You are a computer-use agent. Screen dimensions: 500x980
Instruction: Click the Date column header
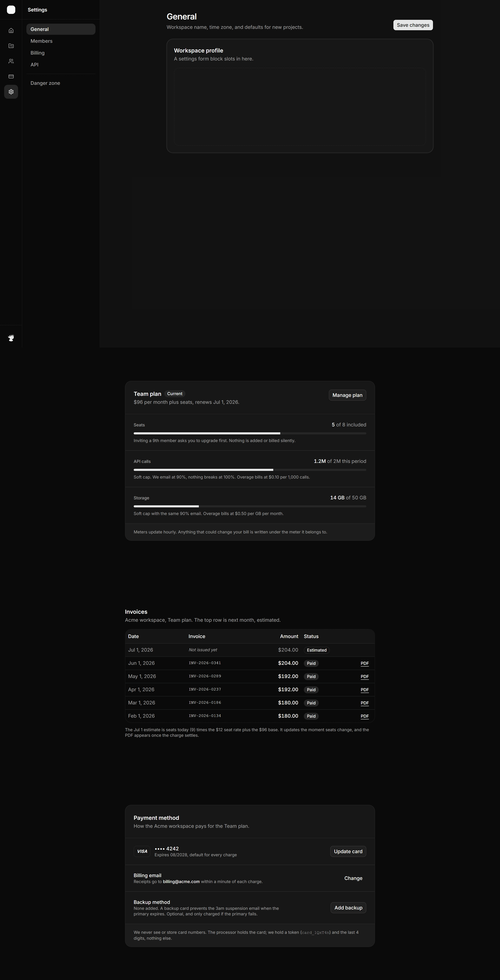[x=134, y=636]
